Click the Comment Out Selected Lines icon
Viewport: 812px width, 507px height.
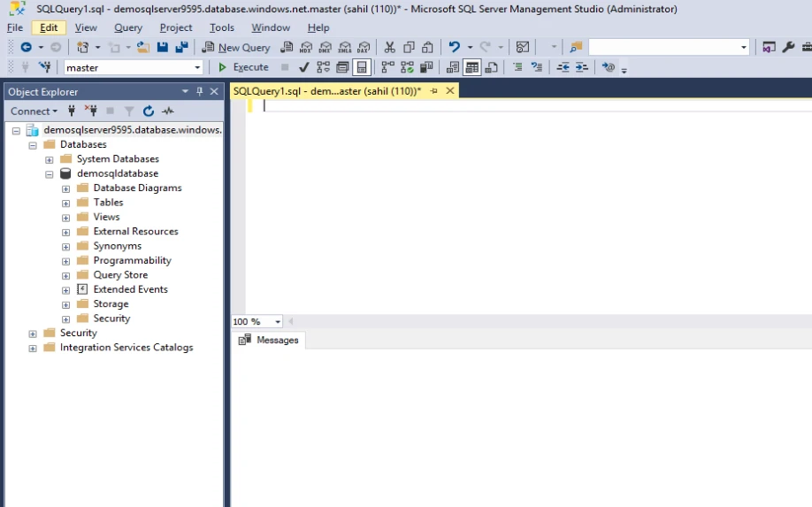(517, 67)
